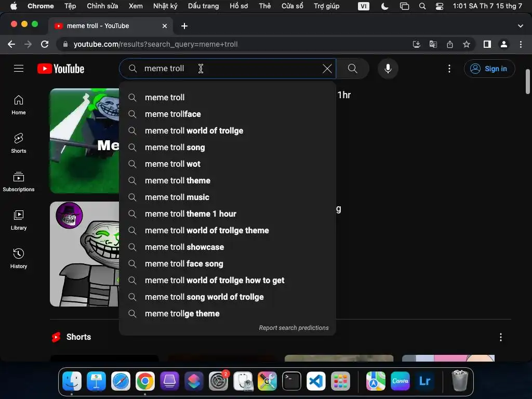The image size is (532, 399).
Task: Bookmark this page with the star
Action: [x=467, y=44]
